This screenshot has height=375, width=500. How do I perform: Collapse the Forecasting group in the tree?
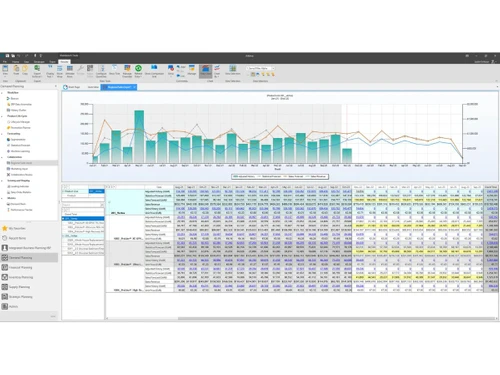pos(2,134)
